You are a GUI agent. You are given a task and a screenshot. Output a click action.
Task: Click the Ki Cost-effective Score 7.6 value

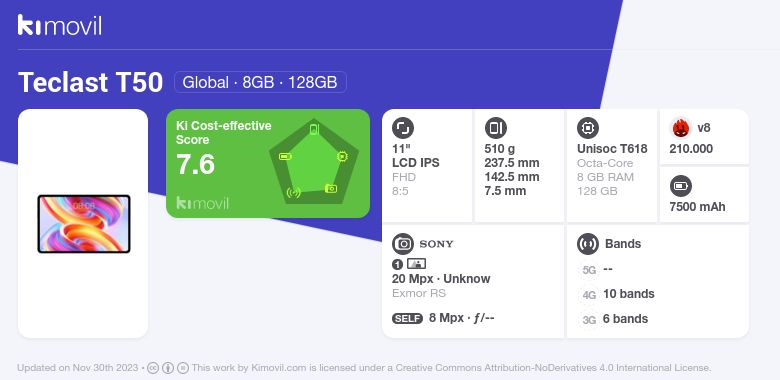(195, 165)
